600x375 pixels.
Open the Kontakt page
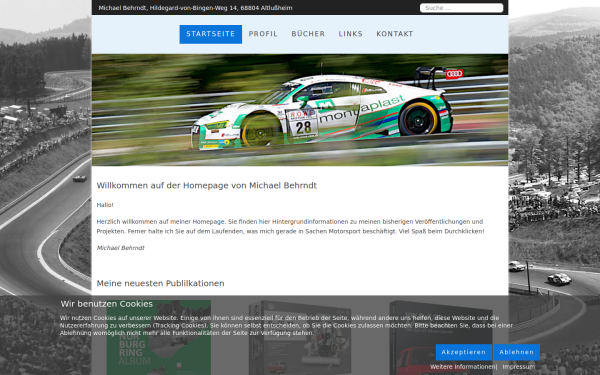pyautogui.click(x=395, y=34)
